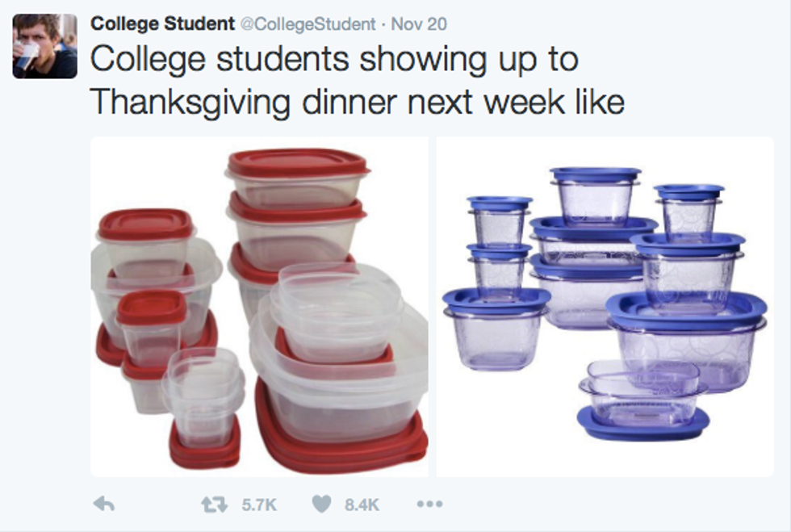Like the tweet with the heart icon
The image size is (791, 532).
point(320,505)
